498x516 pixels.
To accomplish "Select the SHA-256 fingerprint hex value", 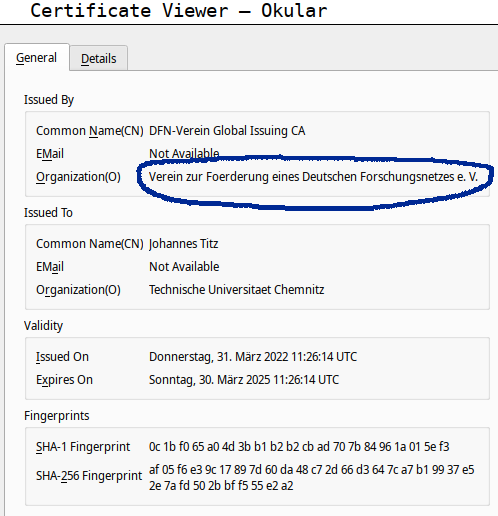I will [x=311, y=478].
